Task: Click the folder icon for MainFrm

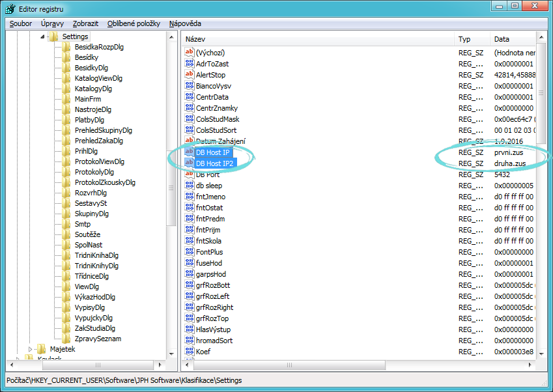Action: (x=66, y=99)
